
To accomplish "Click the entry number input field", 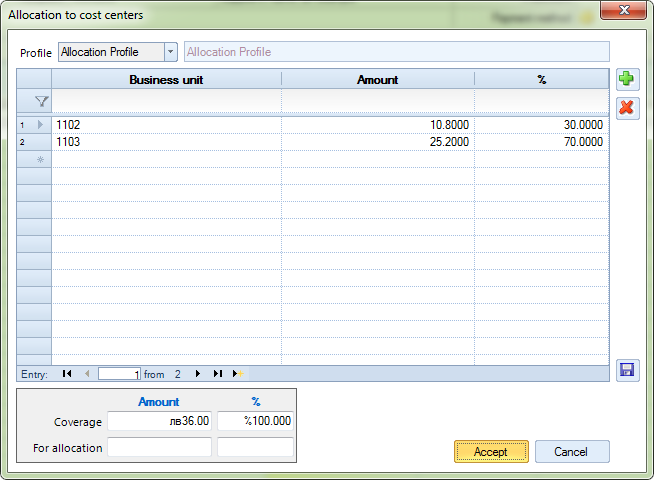I will (x=119, y=374).
